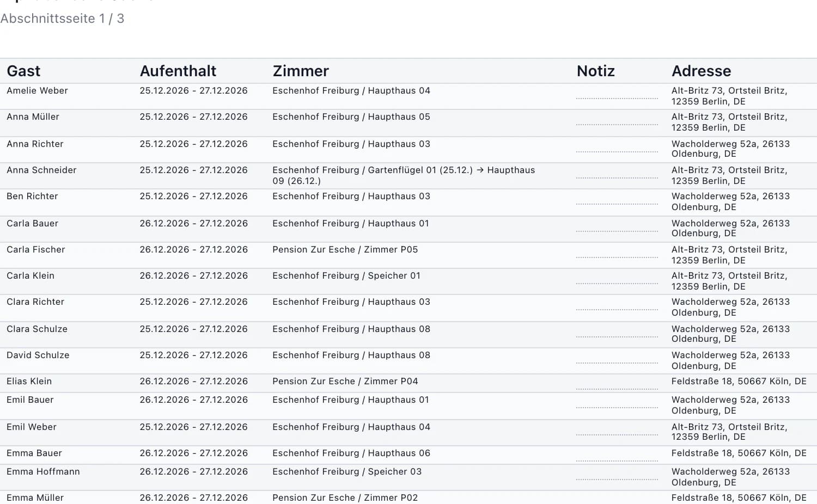
Task: Click the Notiz dotted line for Amelie Weber
Action: point(617,99)
